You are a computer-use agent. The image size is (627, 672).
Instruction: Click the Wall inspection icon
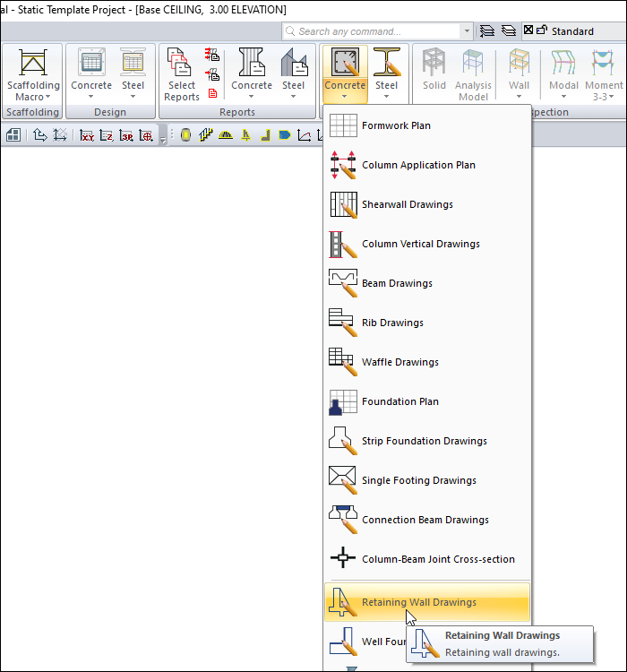[519, 62]
